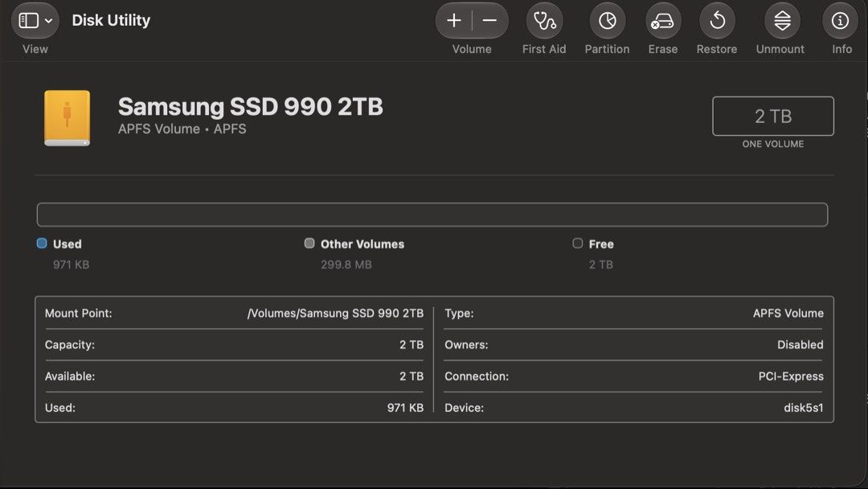
Task: Click the Available value 2 TB
Action: (x=411, y=376)
